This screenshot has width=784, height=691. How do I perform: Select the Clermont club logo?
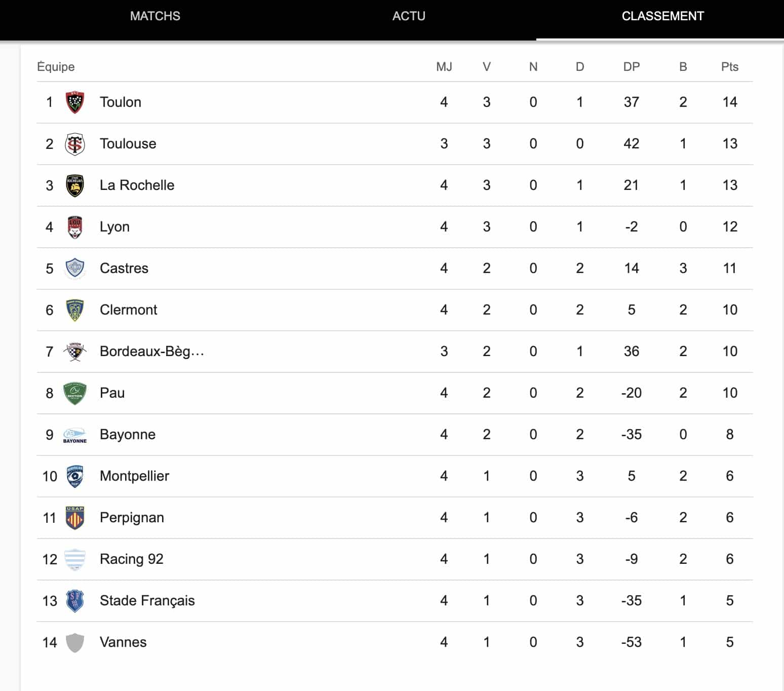click(75, 310)
